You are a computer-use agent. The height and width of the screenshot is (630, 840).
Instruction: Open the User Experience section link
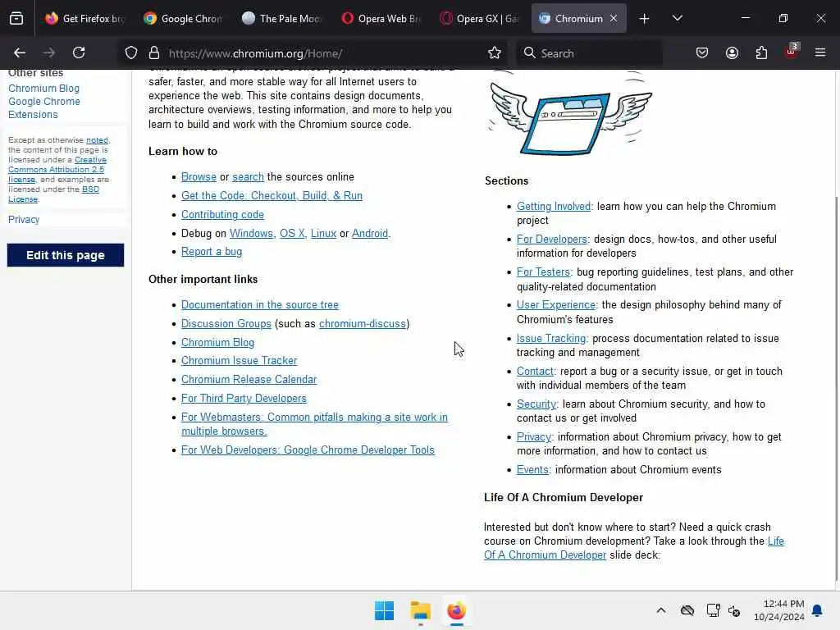tap(556, 305)
